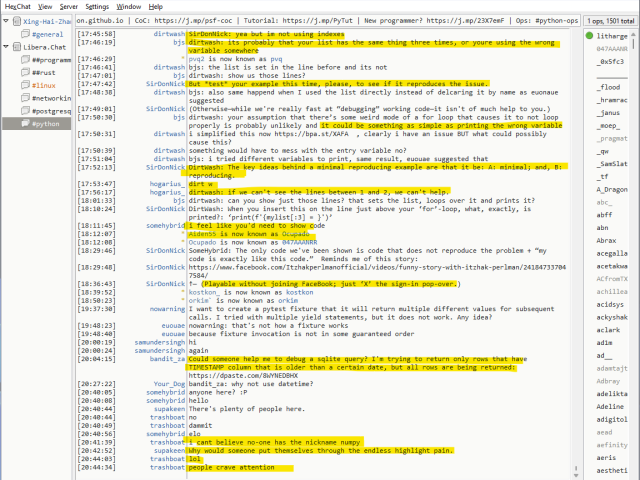Click the #python channel icon
The image size is (640, 480).
(x=25, y=124)
